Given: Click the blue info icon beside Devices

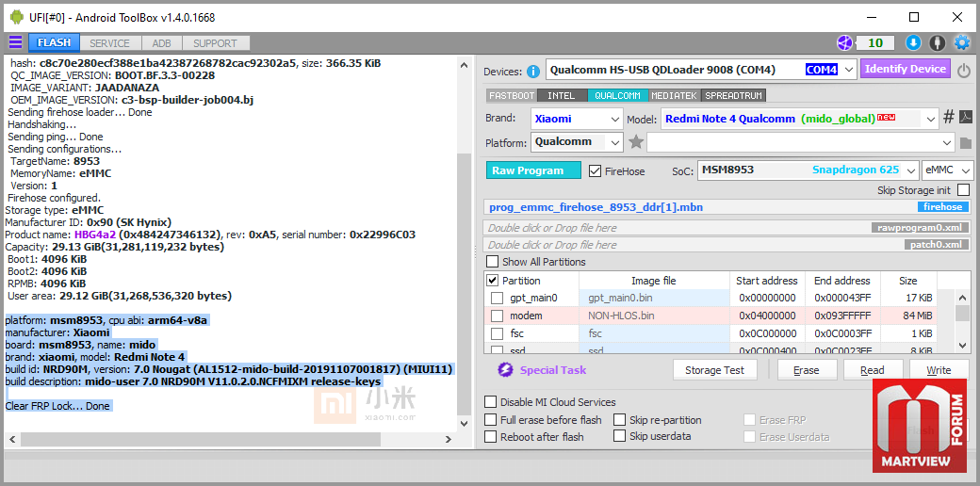Looking at the screenshot, I should 533,72.
